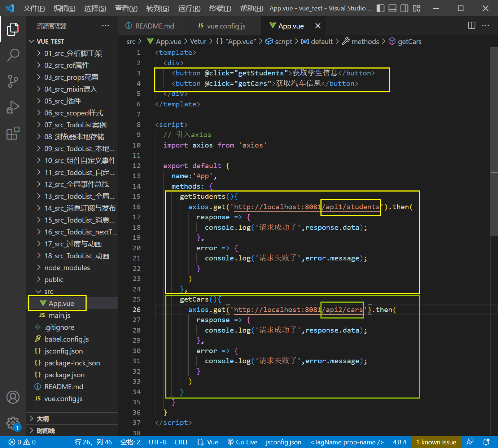The image size is (498, 448).
Task: Open the 帮助(H) menu
Action: click(x=251, y=8)
